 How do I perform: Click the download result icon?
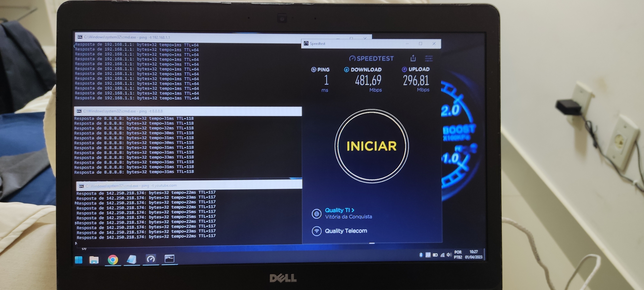[x=346, y=70]
